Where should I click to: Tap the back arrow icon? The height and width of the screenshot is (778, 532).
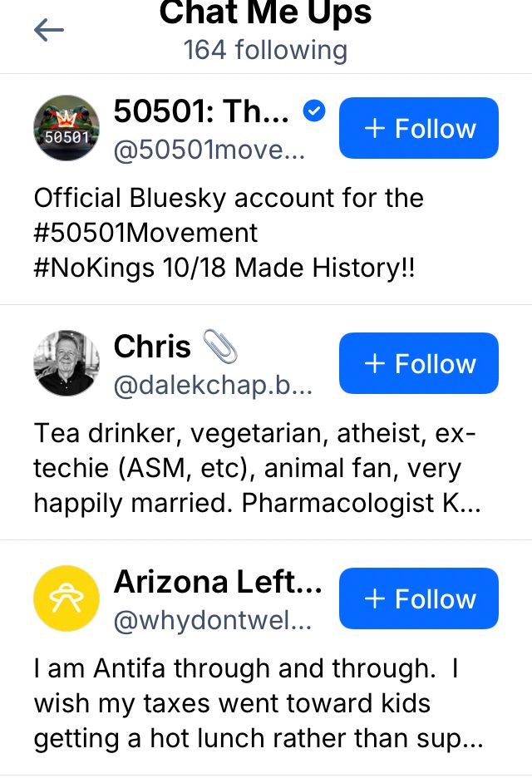coord(49,32)
